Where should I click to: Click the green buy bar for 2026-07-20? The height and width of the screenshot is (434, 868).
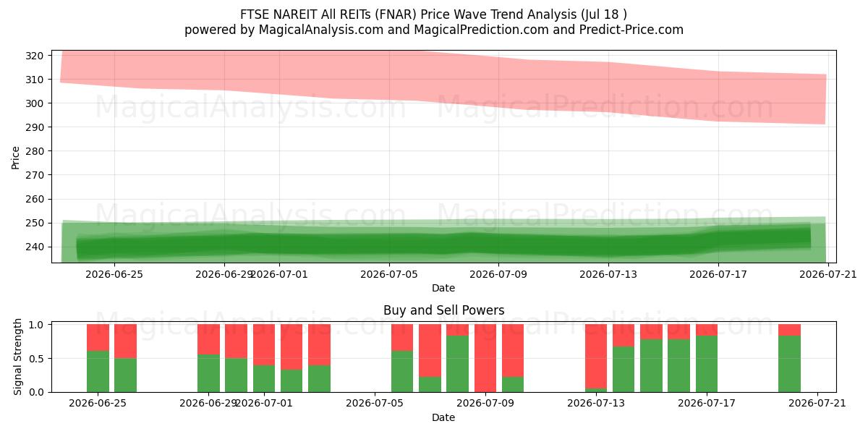click(x=790, y=364)
